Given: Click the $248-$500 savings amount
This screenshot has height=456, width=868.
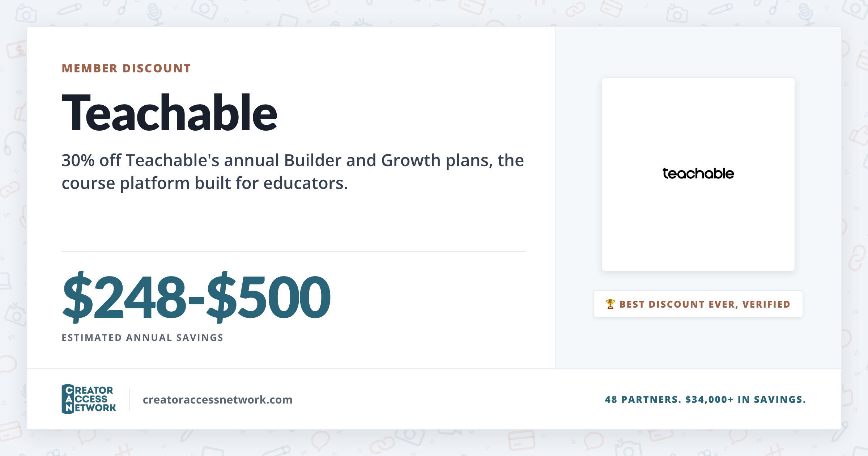Looking at the screenshot, I should tap(196, 297).
